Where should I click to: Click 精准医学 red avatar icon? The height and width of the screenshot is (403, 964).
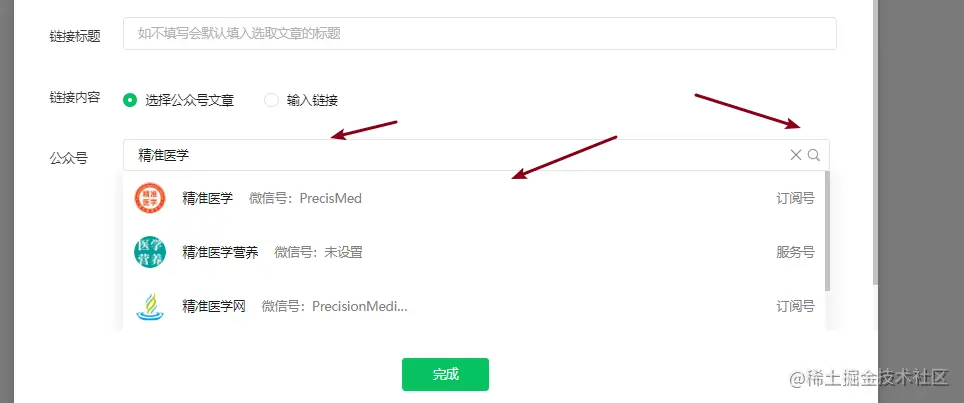[x=150, y=198]
